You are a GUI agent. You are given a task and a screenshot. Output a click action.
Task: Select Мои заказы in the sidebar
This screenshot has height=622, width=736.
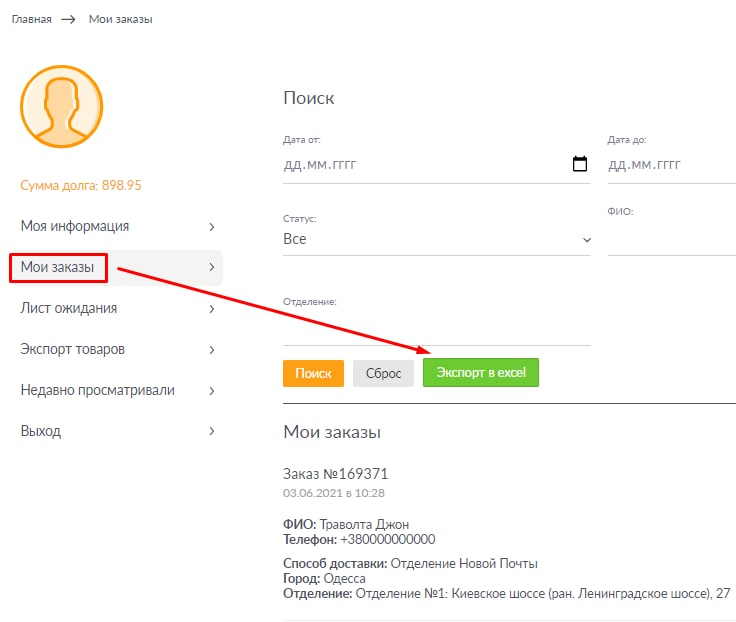coord(58,267)
